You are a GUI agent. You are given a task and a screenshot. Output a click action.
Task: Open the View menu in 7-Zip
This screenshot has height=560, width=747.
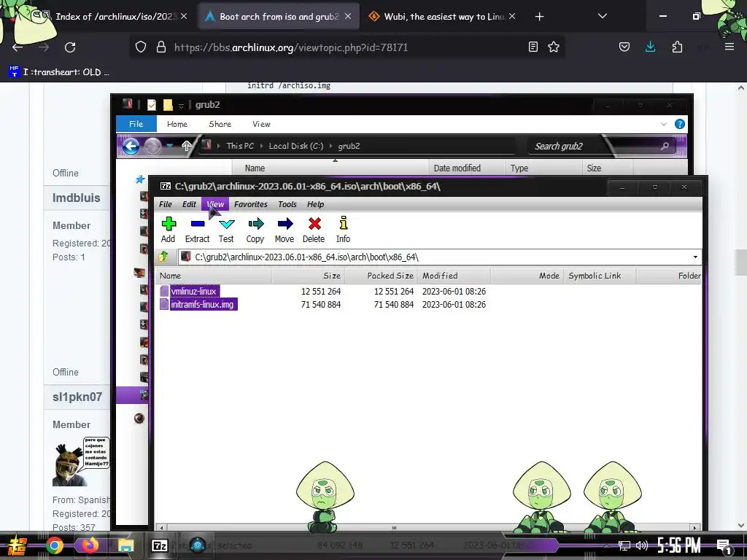click(x=215, y=204)
